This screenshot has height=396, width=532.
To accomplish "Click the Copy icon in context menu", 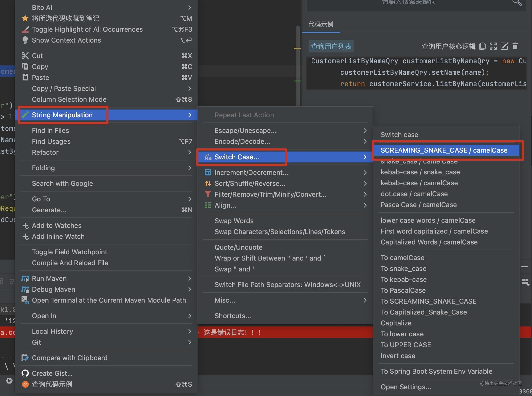I will [x=25, y=66].
